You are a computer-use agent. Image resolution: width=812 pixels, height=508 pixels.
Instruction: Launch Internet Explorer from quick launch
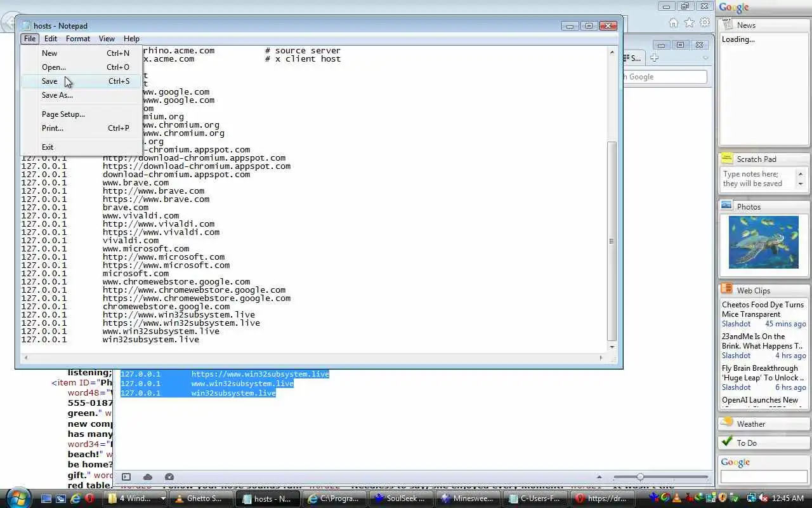(75, 498)
